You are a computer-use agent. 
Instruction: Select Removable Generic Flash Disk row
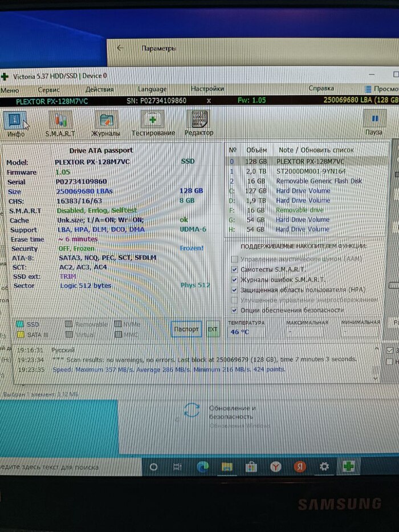click(x=307, y=181)
